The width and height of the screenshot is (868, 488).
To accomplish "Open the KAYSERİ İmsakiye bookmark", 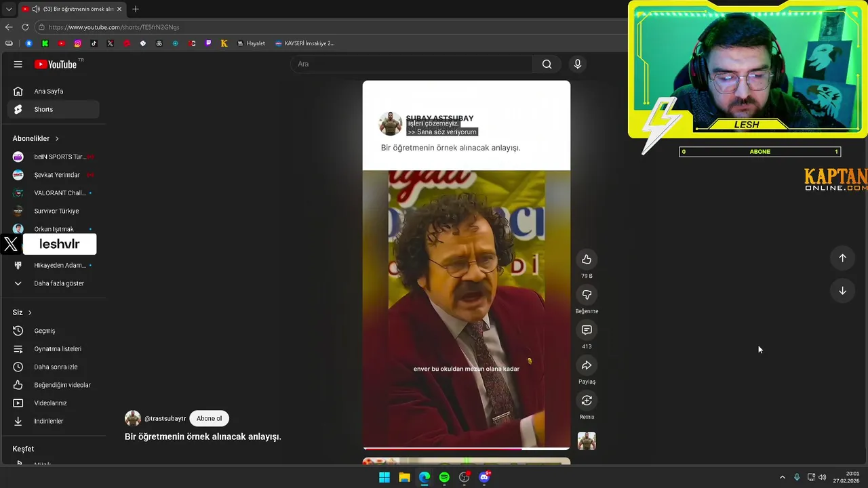I will click(304, 43).
